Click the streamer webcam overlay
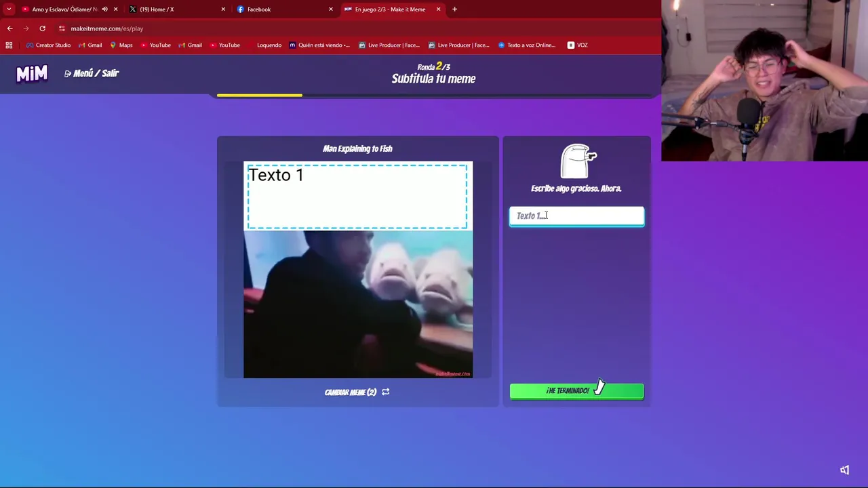Screen dimensions: 868x488 [x=764, y=81]
